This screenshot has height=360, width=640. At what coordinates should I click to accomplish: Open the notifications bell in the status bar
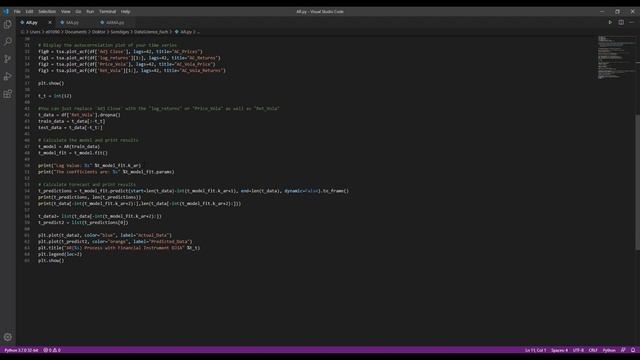(633, 350)
